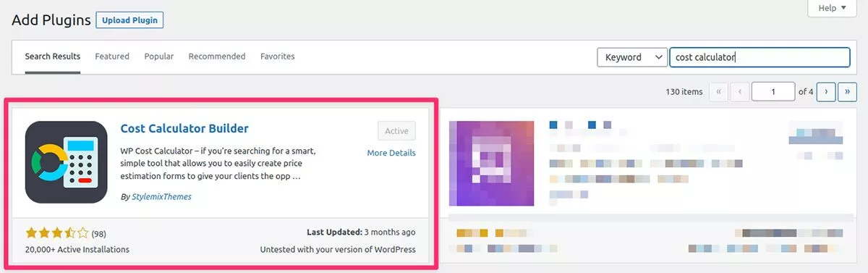Click the 130 items count text
This screenshot has width=868, height=273.
(x=684, y=92)
